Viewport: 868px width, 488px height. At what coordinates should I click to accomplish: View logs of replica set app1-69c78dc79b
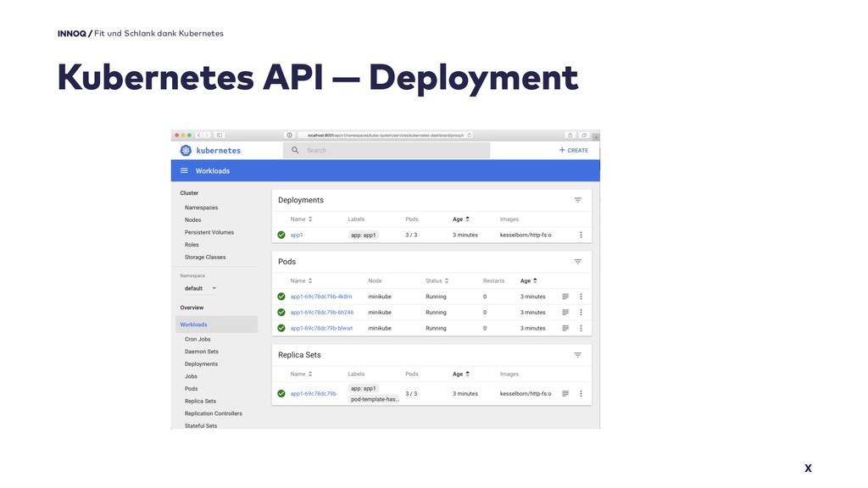coord(565,394)
